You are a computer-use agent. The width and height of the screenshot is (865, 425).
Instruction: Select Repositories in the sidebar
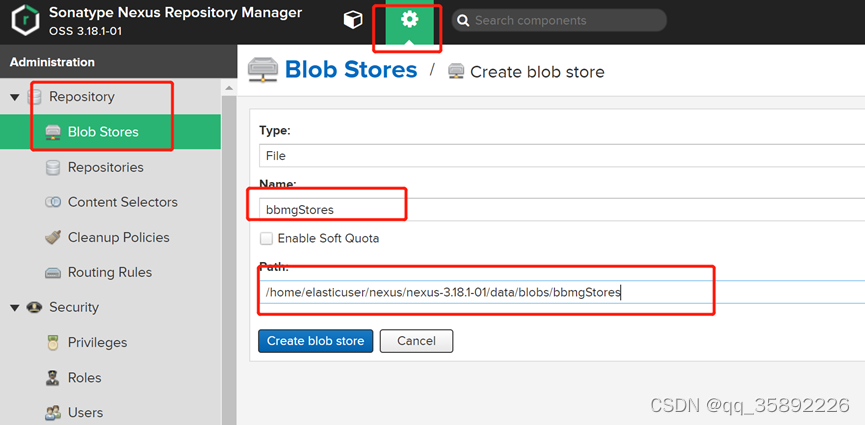pyautogui.click(x=105, y=168)
